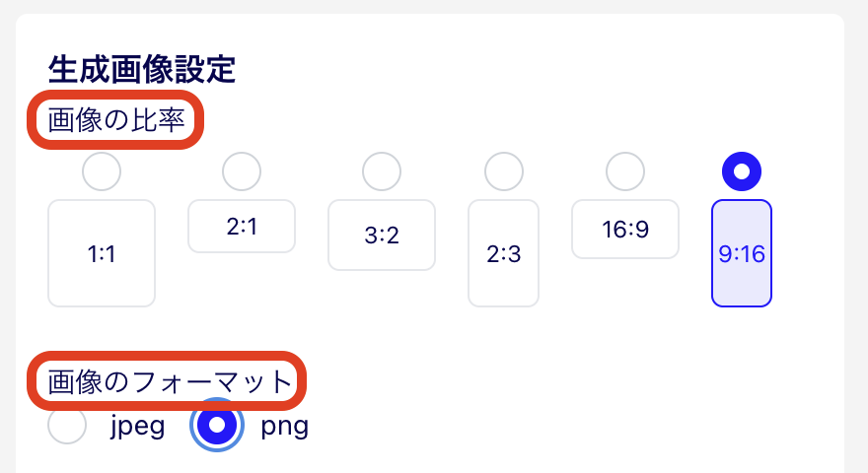Click the jpeg text label

pos(137,426)
